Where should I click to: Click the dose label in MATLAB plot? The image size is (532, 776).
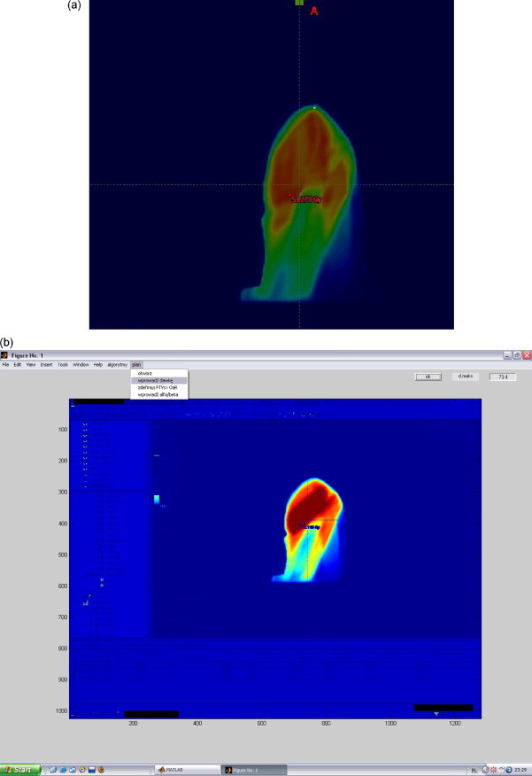coord(311,528)
